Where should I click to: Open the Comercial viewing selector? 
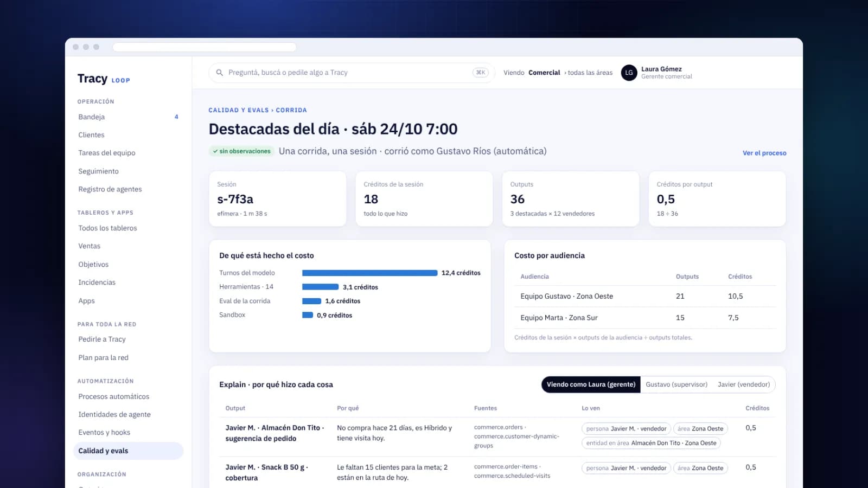[544, 73]
